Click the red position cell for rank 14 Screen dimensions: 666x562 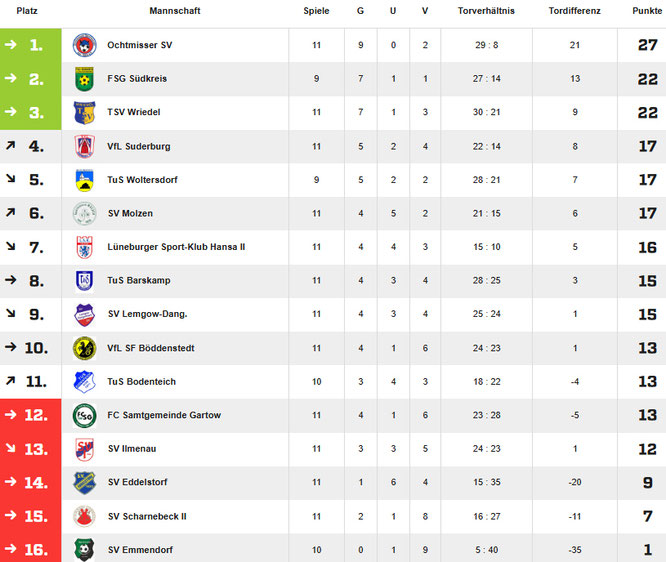coord(30,482)
